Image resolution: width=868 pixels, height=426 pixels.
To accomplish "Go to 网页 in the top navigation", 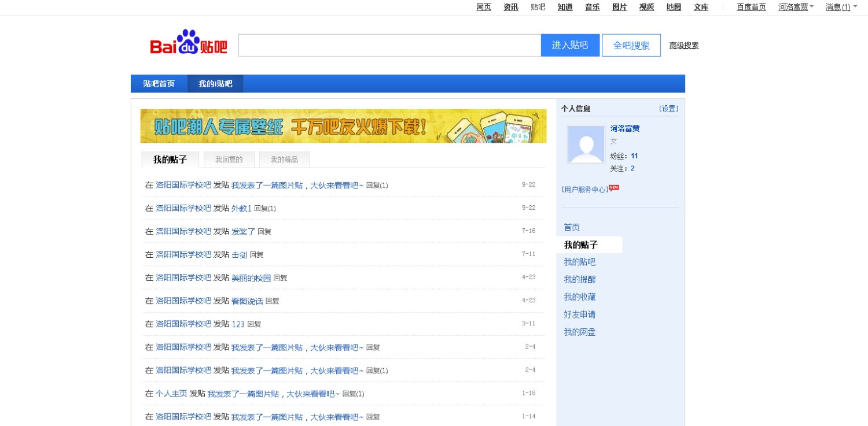I will pyautogui.click(x=484, y=7).
